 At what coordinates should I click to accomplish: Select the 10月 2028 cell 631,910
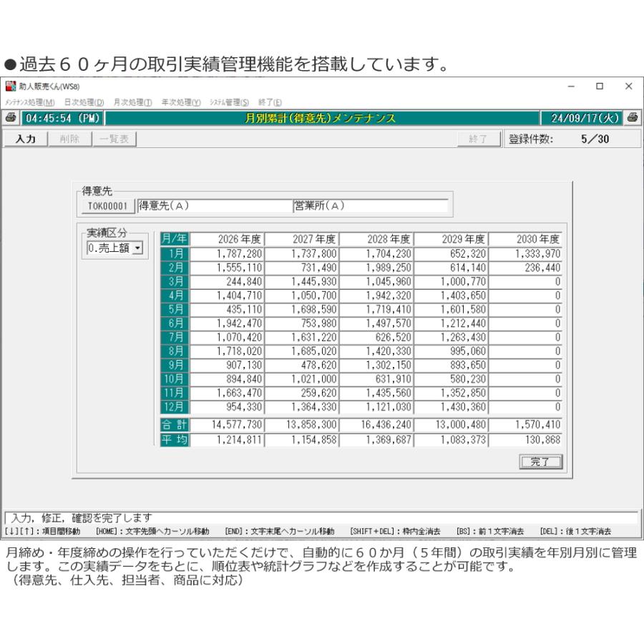click(376, 379)
